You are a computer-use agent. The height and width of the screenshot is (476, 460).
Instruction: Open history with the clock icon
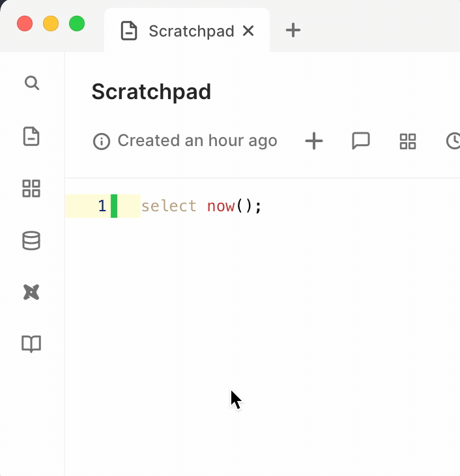[x=453, y=141]
